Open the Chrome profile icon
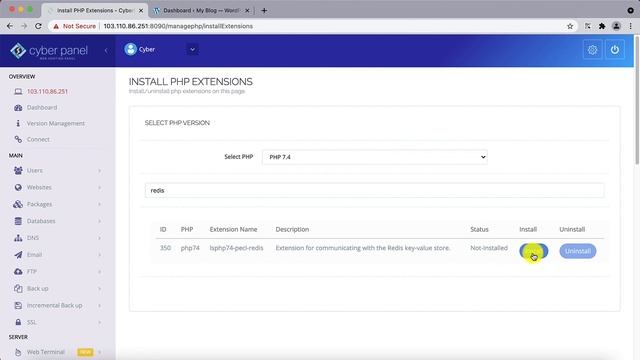 pos(616,26)
